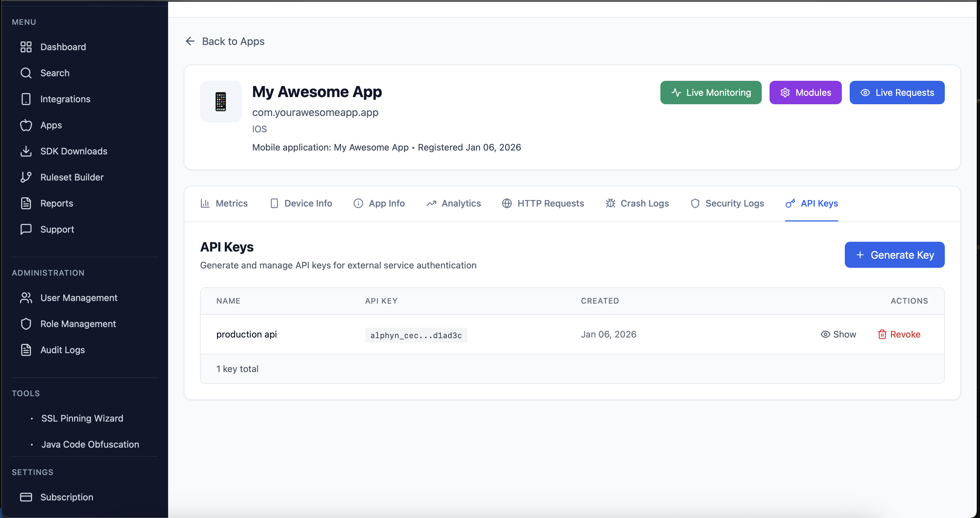Switch to the Metrics tab
The height and width of the screenshot is (518, 980).
point(224,204)
